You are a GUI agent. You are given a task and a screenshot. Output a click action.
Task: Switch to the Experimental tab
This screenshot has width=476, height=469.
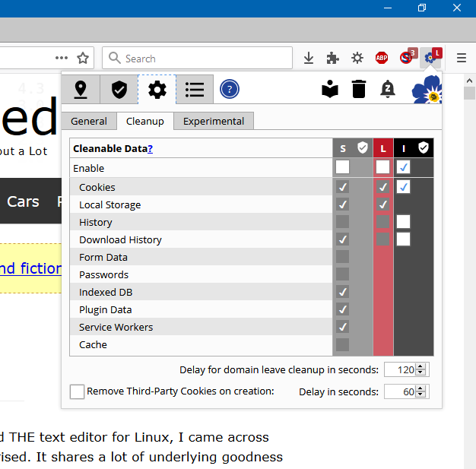pyautogui.click(x=214, y=121)
